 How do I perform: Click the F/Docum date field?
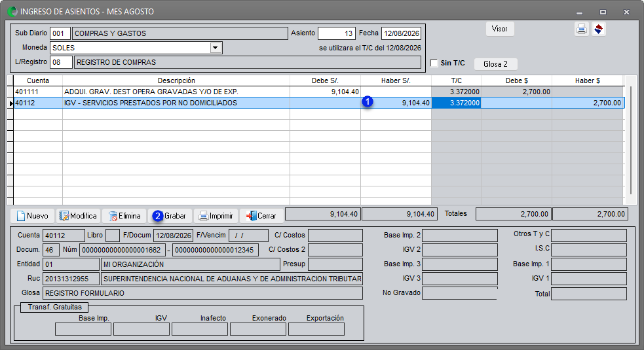tap(173, 236)
